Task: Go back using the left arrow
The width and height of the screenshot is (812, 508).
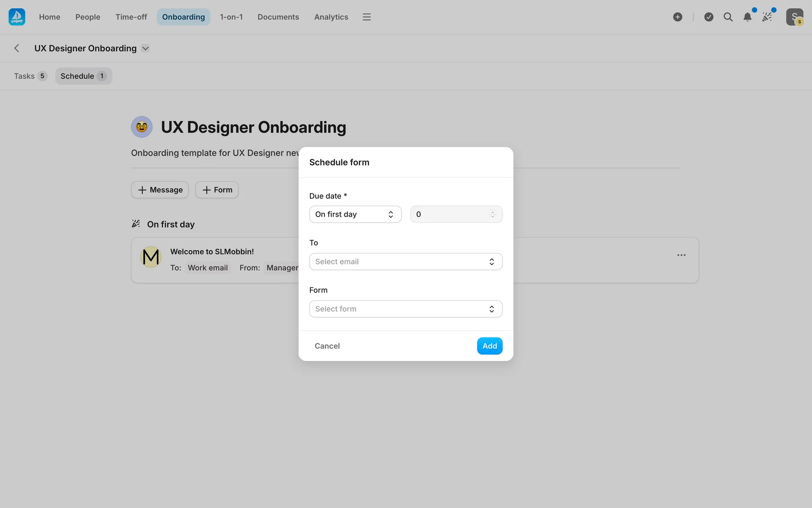Action: [x=16, y=48]
